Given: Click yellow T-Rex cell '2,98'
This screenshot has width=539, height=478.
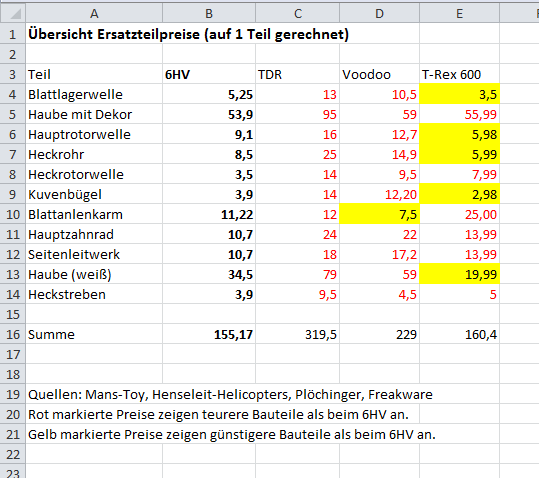Looking at the screenshot, I should tap(459, 194).
